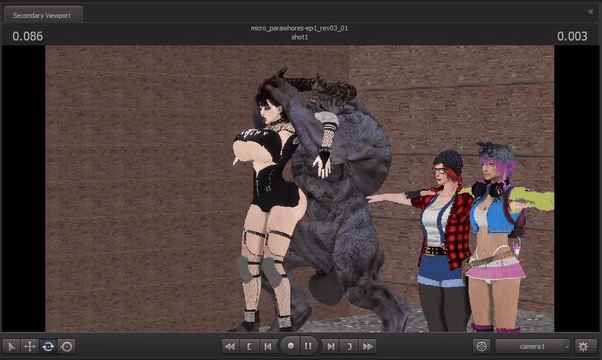Screen dimensions: 602x360
Task: Open the camera1 dropdown selector
Action: pyautogui.click(x=533, y=347)
